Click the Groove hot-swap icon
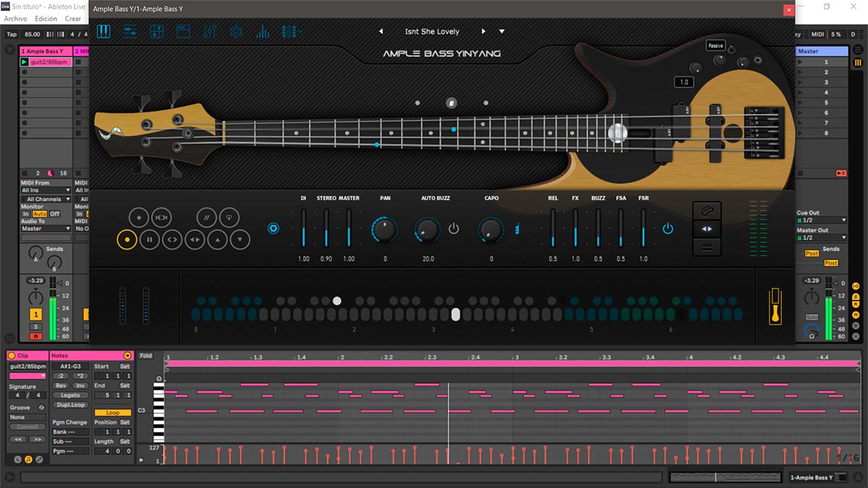 tap(41, 408)
